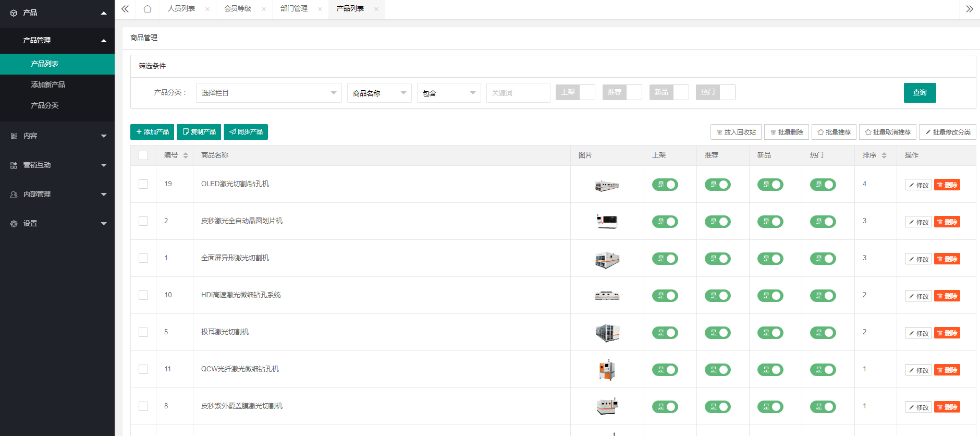Delete the 皮秒紫外覆盖膜激光切割机 product
This screenshot has height=436, width=980.
click(x=947, y=407)
